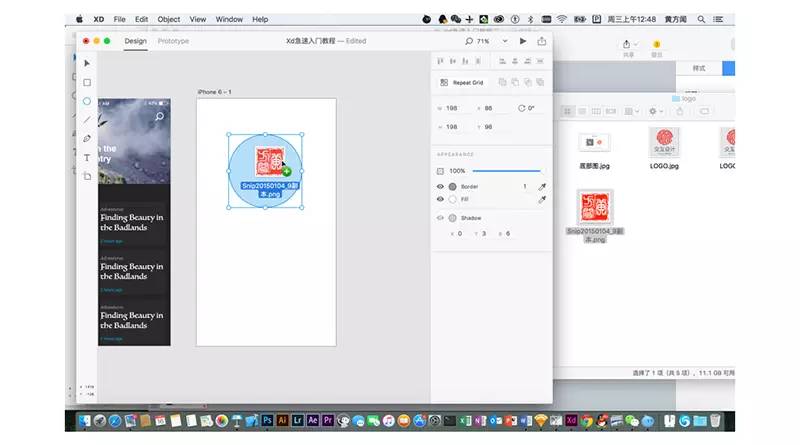This screenshot has height=445, width=800.
Task: Align selection to vertical middle
Action: pyautogui.click(x=453, y=61)
